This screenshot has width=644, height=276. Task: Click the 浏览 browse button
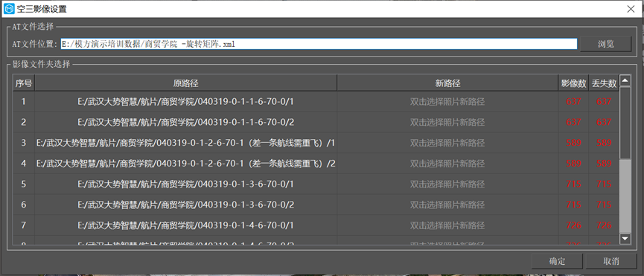pyautogui.click(x=605, y=45)
